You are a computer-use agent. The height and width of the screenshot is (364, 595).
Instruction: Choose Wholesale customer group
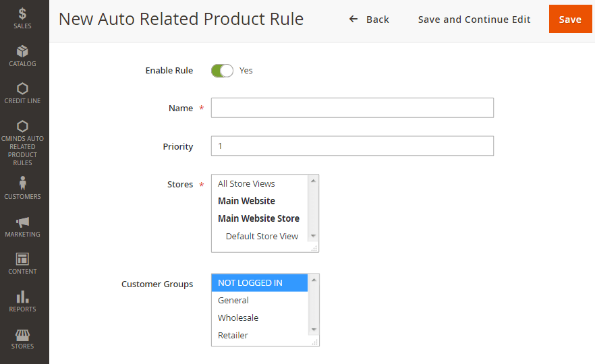(x=238, y=317)
